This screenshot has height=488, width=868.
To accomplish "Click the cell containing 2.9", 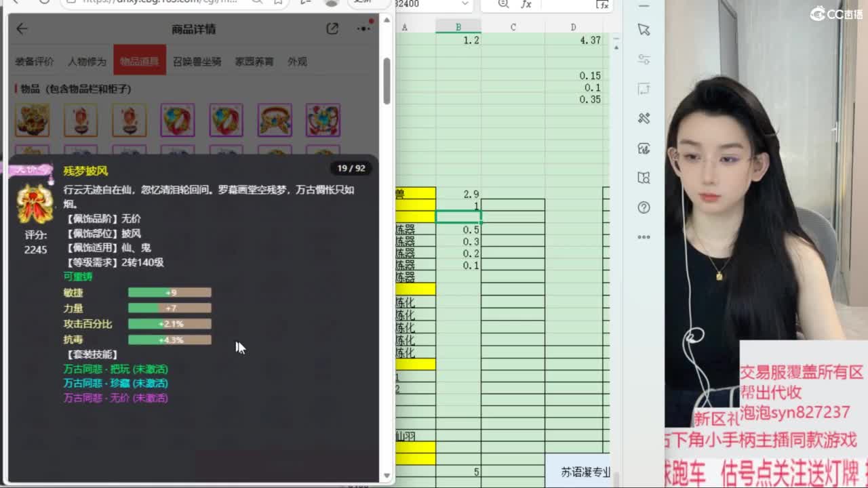I will (458, 194).
